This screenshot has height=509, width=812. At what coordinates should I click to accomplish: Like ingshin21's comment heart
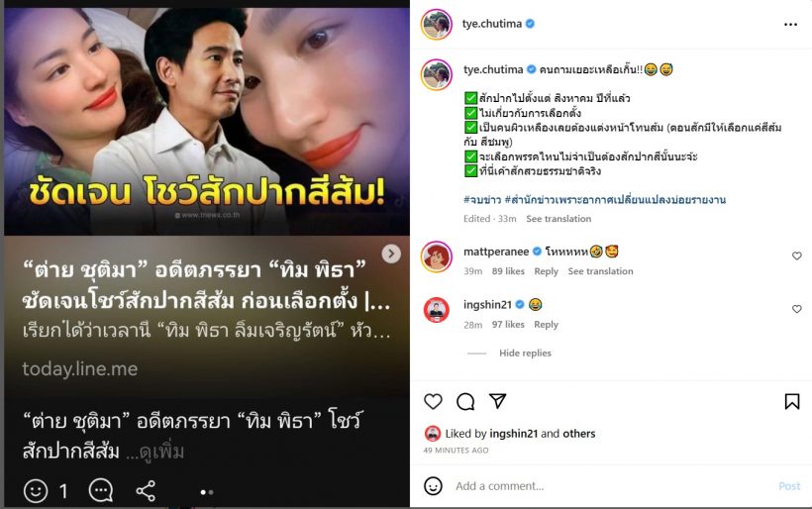coord(796,309)
